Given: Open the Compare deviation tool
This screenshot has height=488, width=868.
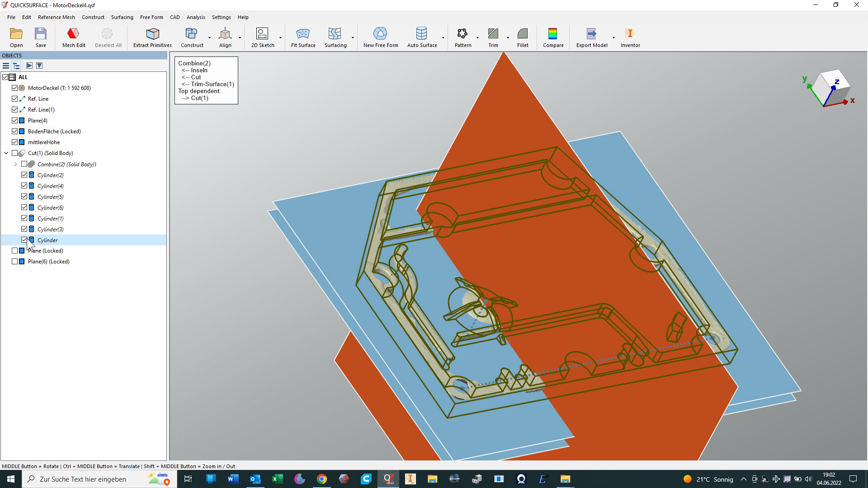Looking at the screenshot, I should coord(552,34).
